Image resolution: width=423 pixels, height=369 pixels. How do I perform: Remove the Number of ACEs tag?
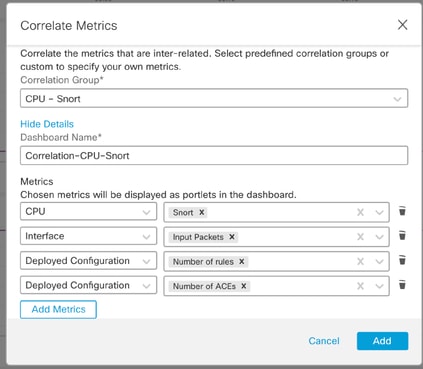point(244,286)
